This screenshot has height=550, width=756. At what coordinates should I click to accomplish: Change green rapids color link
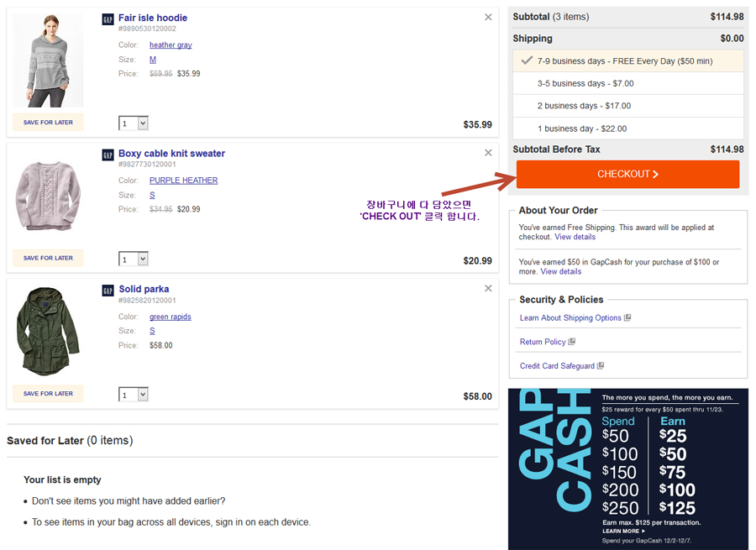tap(171, 317)
